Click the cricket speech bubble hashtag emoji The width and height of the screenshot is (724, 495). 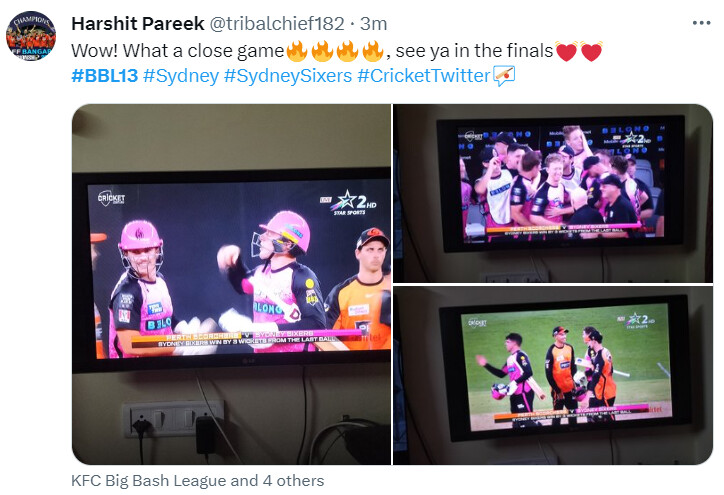click(504, 76)
